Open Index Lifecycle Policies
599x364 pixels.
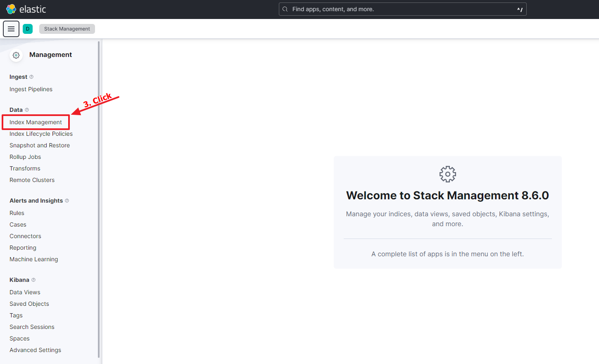(41, 134)
